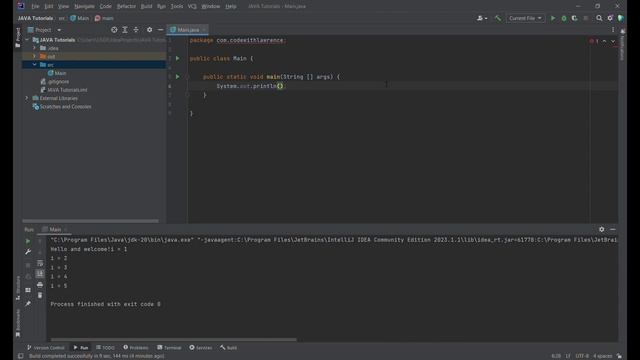640x360 pixels.
Task: Run with Coverage from the toolbar
Action: pos(575,18)
